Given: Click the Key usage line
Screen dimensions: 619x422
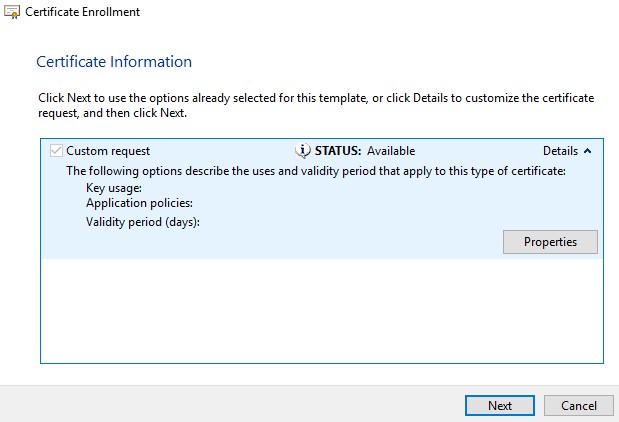Looking at the screenshot, I should (114, 188).
